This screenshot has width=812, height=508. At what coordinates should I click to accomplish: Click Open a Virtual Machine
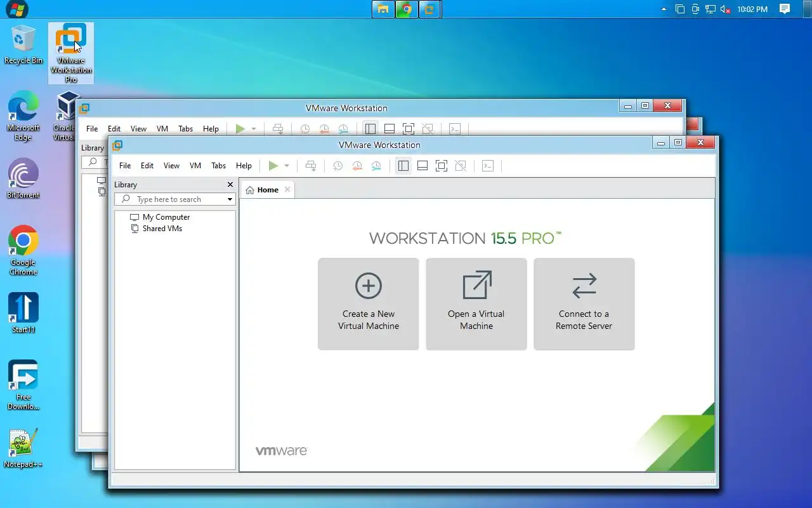pos(476,304)
